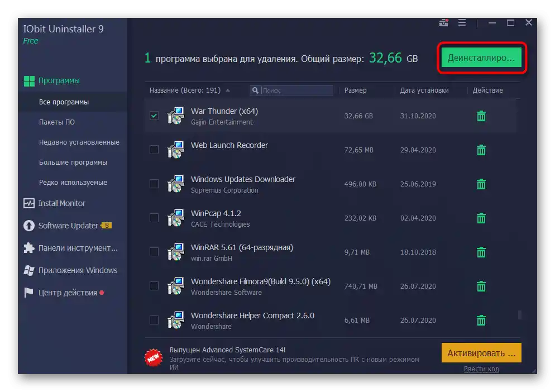Click the Windows Updates Downloader program icon
This screenshot has width=555, height=392.
176,184
